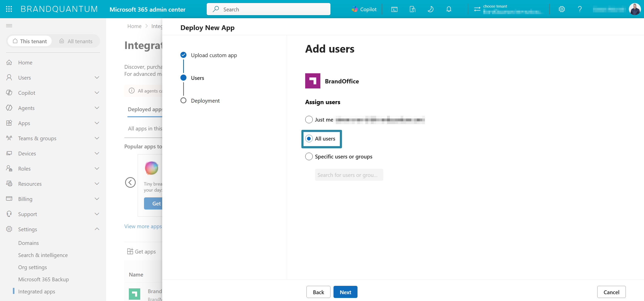Open Integrated apps menu item
Screen dimensions: 644x301
point(37,291)
